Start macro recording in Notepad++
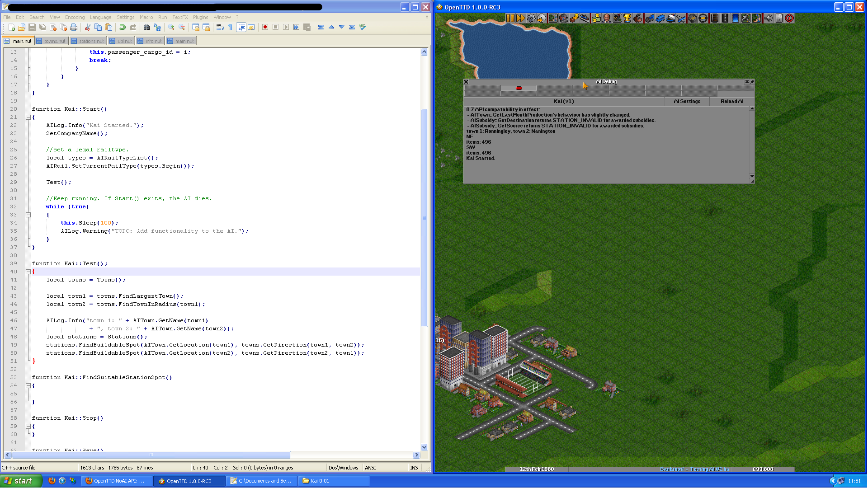 click(265, 27)
